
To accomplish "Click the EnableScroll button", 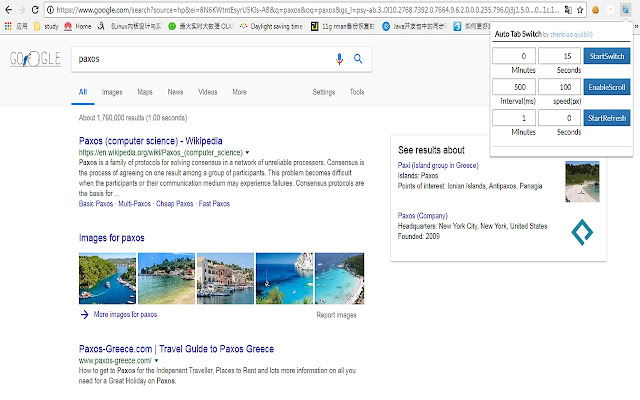I will [x=607, y=87].
